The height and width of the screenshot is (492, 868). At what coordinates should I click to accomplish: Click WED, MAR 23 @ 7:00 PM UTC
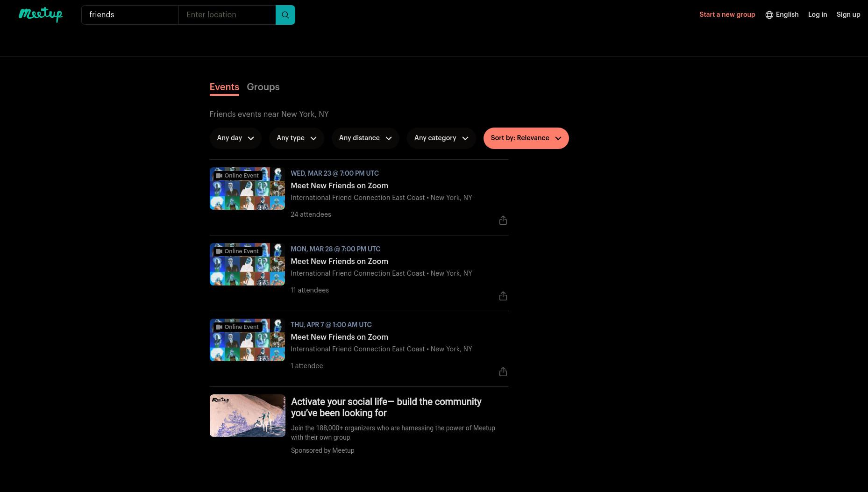(334, 173)
